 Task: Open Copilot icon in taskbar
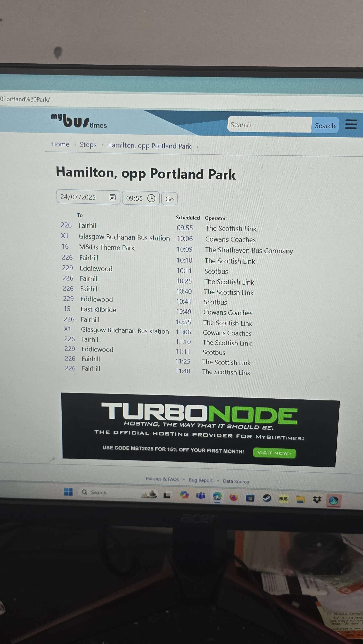184,495
